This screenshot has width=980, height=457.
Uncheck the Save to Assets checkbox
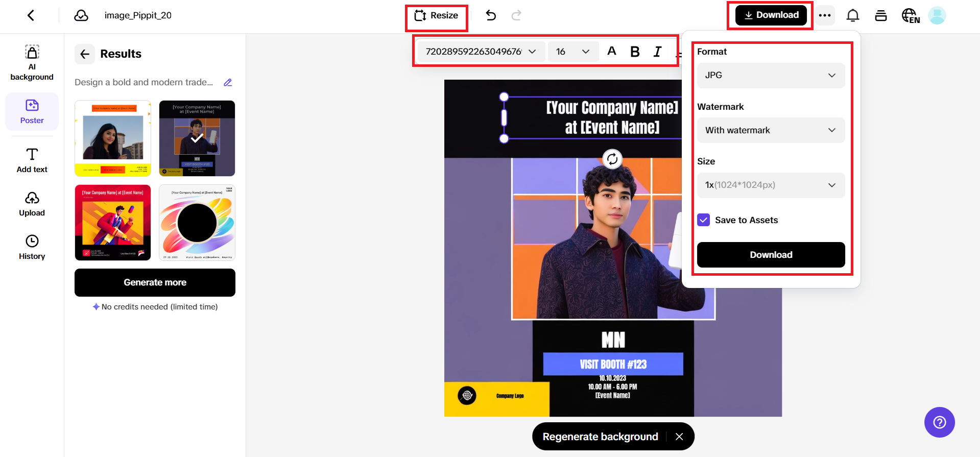pyautogui.click(x=704, y=220)
